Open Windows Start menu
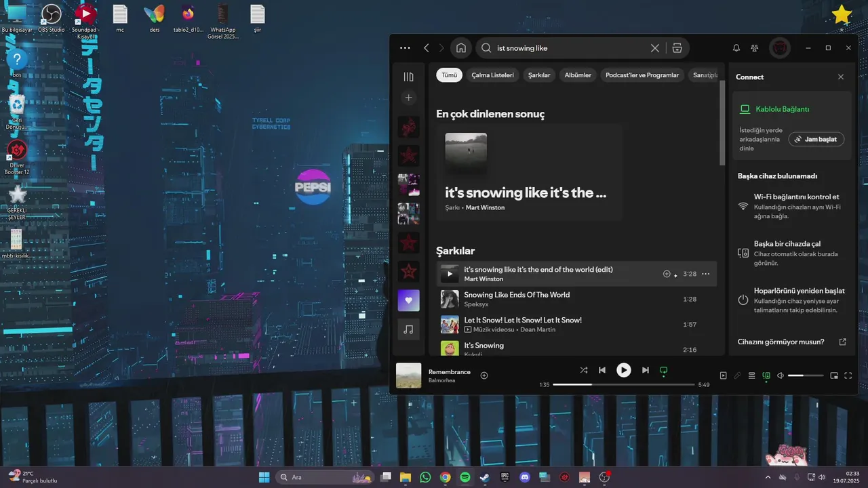868x488 pixels. click(264, 477)
